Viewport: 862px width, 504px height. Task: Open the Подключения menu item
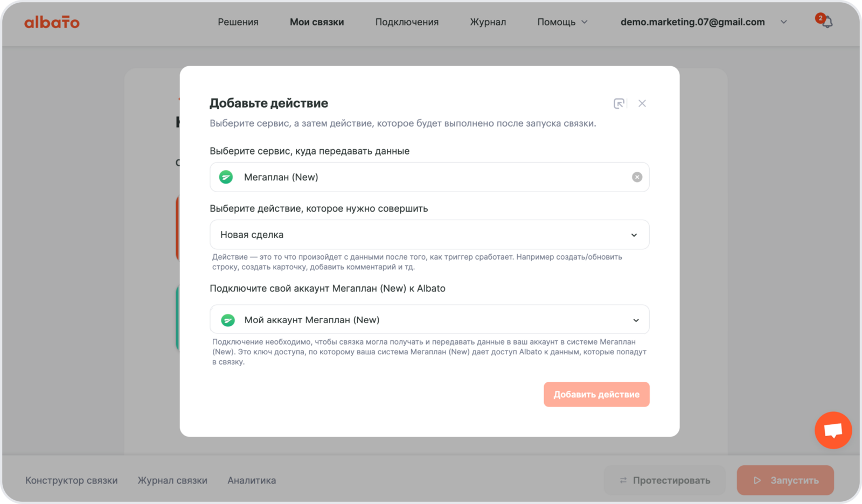(407, 22)
